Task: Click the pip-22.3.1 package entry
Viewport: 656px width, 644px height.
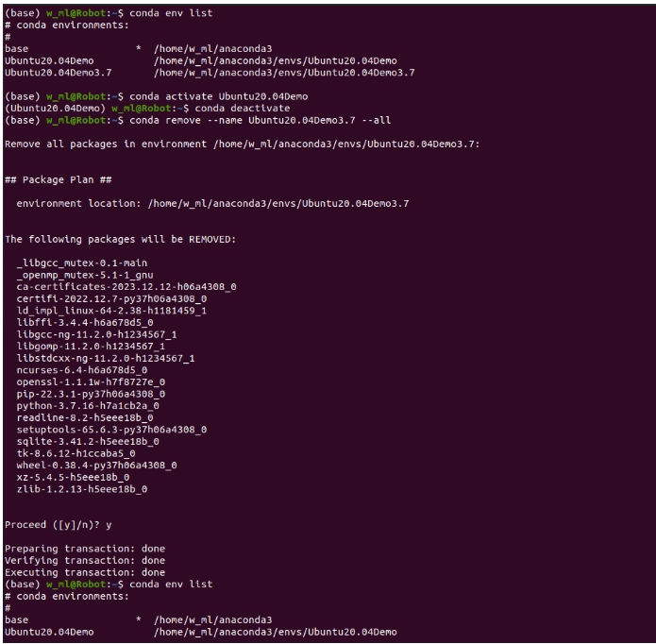Action: tap(91, 394)
